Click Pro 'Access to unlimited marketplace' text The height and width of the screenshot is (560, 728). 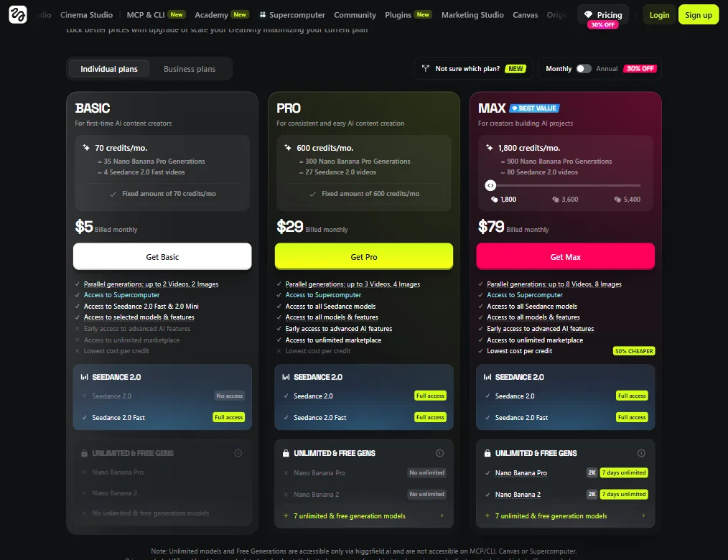click(x=333, y=340)
